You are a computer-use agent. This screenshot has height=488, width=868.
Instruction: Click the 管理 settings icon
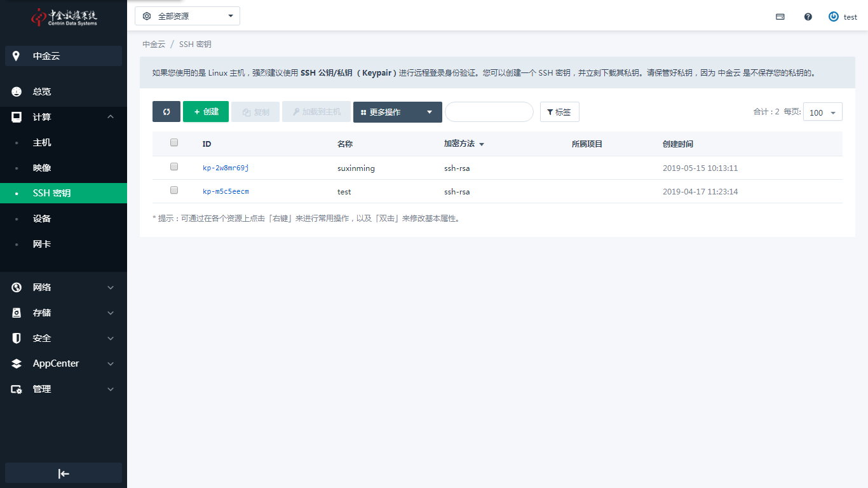(17, 389)
